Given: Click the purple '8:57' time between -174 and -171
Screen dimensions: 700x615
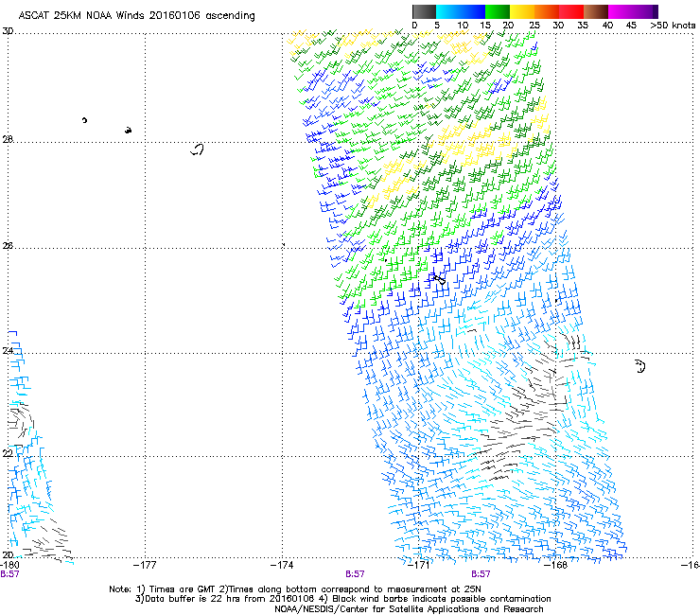Looking at the screenshot, I should coord(355,574).
